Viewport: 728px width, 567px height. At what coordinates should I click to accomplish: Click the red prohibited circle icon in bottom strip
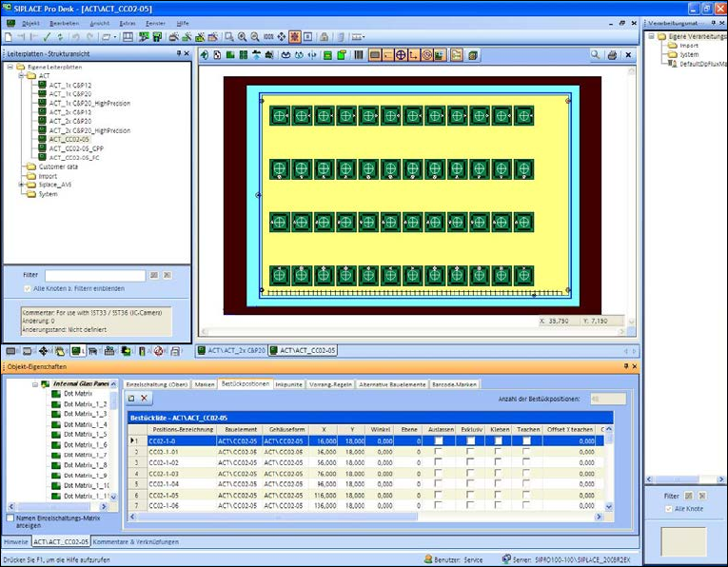(x=158, y=351)
